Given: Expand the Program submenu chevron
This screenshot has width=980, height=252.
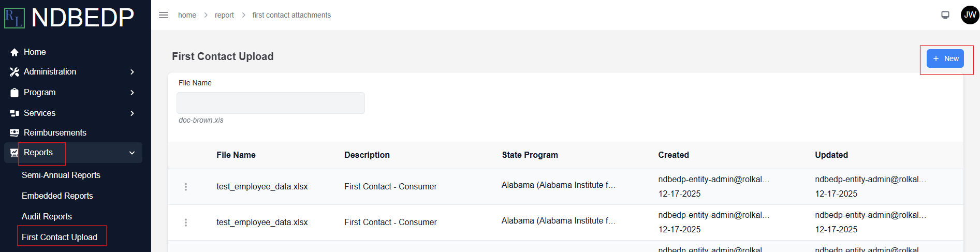Looking at the screenshot, I should point(132,93).
